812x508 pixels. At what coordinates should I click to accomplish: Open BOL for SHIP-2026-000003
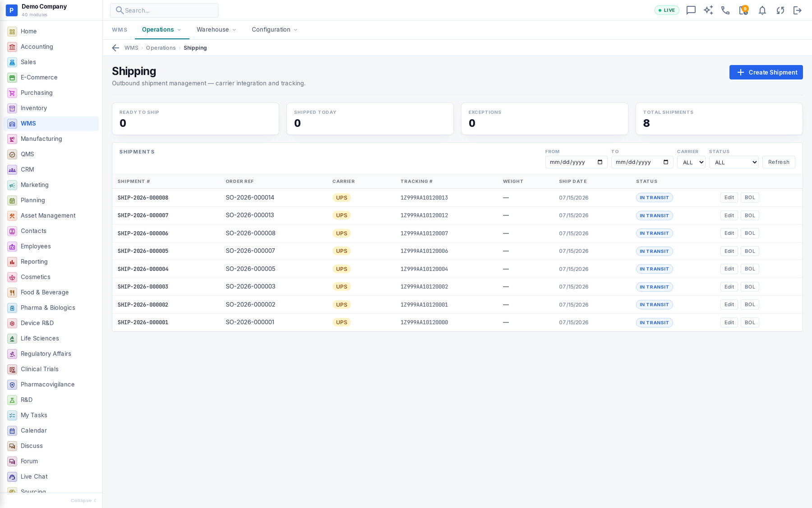[750, 287]
